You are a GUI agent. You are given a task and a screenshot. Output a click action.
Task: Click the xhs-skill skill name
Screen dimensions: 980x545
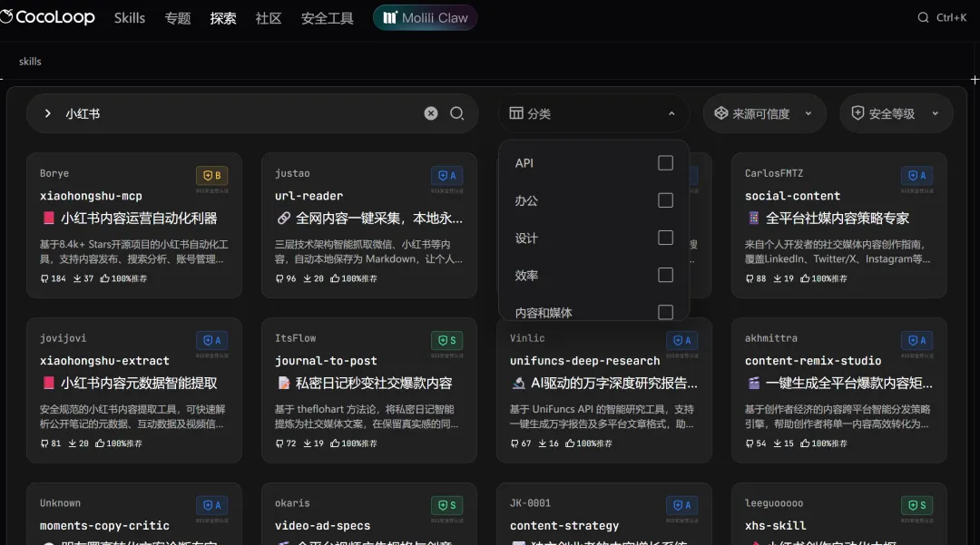pos(776,526)
